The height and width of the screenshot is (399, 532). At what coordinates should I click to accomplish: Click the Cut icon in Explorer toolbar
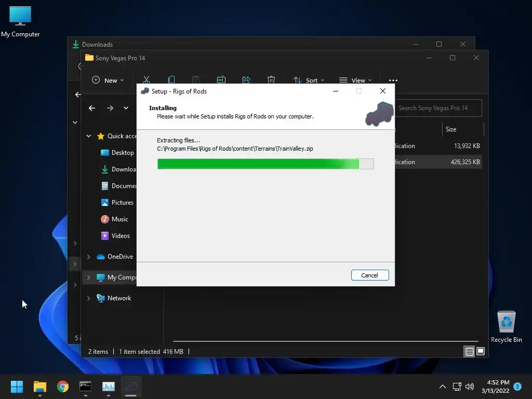146,80
